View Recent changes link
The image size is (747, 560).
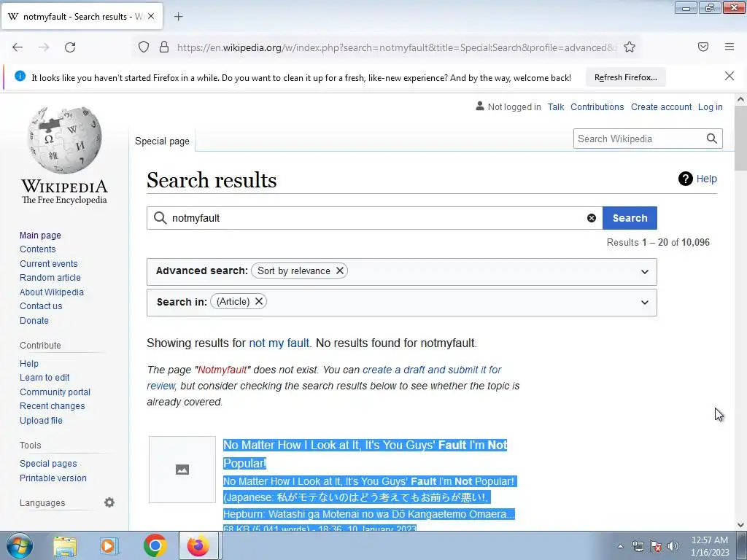[x=53, y=405]
